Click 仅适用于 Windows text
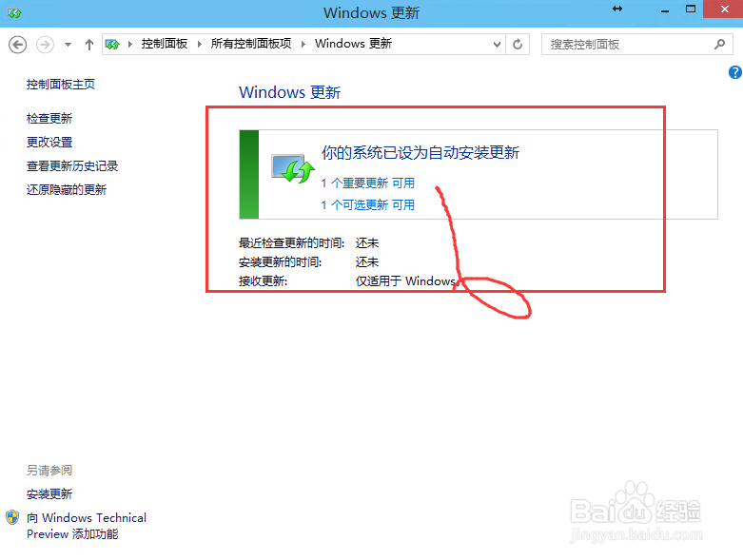The image size is (743, 560). (x=406, y=281)
